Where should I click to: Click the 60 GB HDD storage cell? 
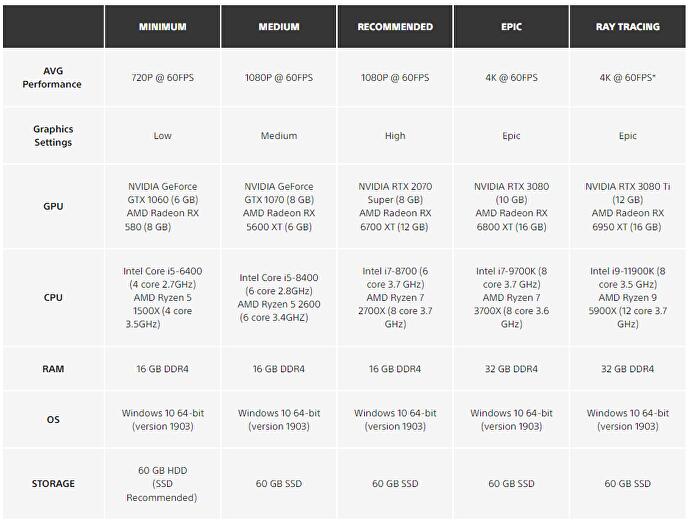162,484
